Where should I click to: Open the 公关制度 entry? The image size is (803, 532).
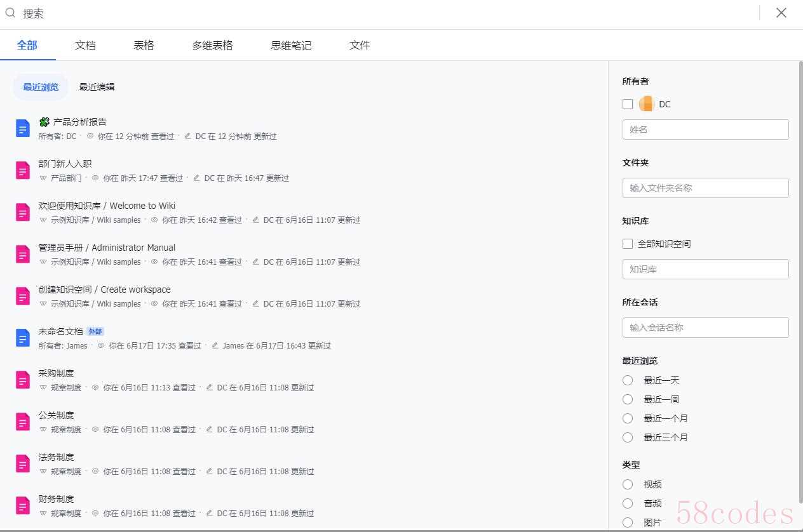point(56,415)
